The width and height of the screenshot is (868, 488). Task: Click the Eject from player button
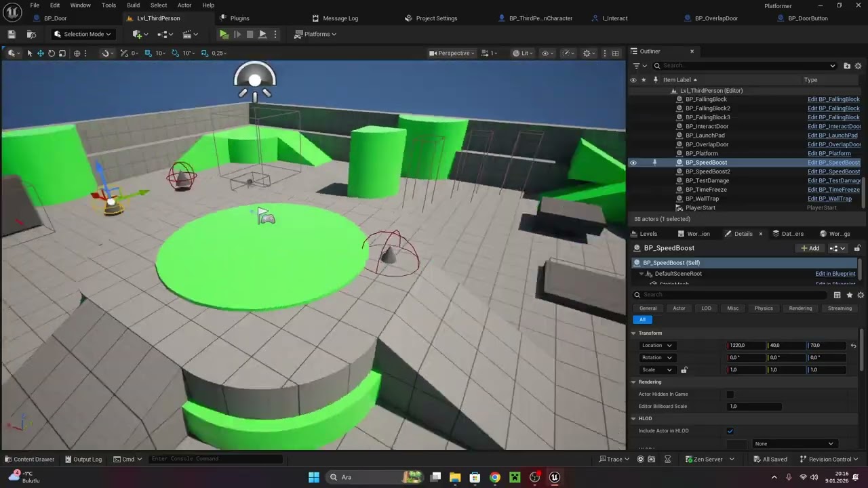click(262, 34)
